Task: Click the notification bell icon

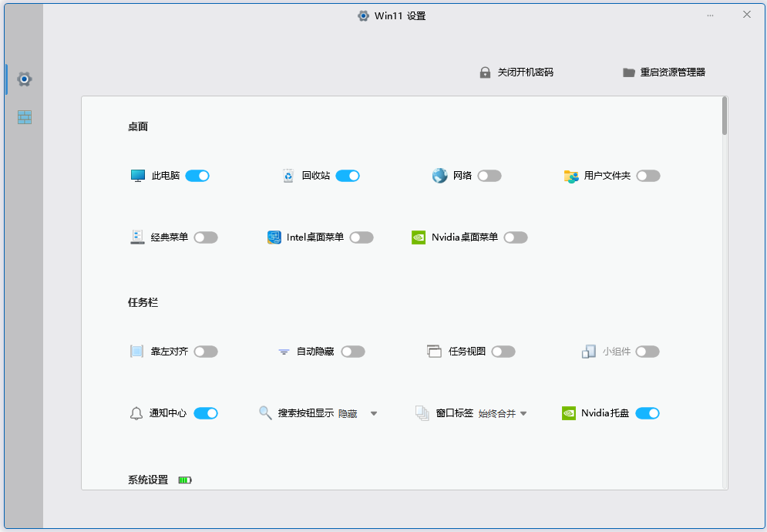Action: coord(136,413)
